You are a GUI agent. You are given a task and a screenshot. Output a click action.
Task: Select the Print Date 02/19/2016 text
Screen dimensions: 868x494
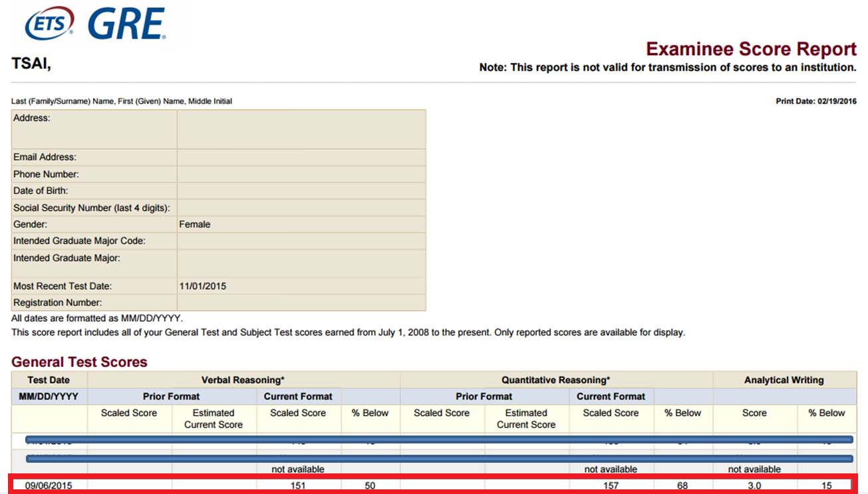[x=816, y=102]
